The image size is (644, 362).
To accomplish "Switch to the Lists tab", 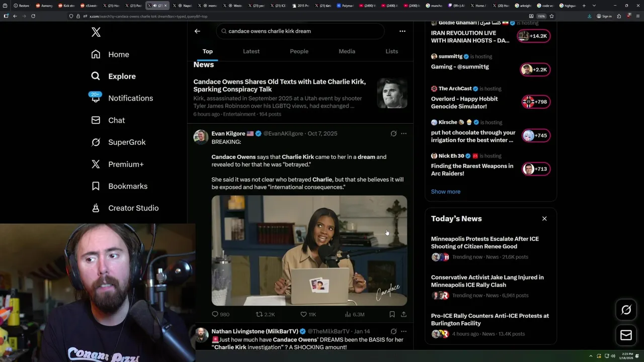I will pos(391,51).
